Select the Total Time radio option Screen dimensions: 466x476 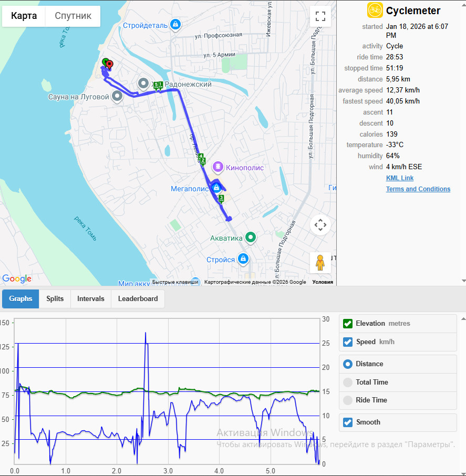pyautogui.click(x=348, y=382)
